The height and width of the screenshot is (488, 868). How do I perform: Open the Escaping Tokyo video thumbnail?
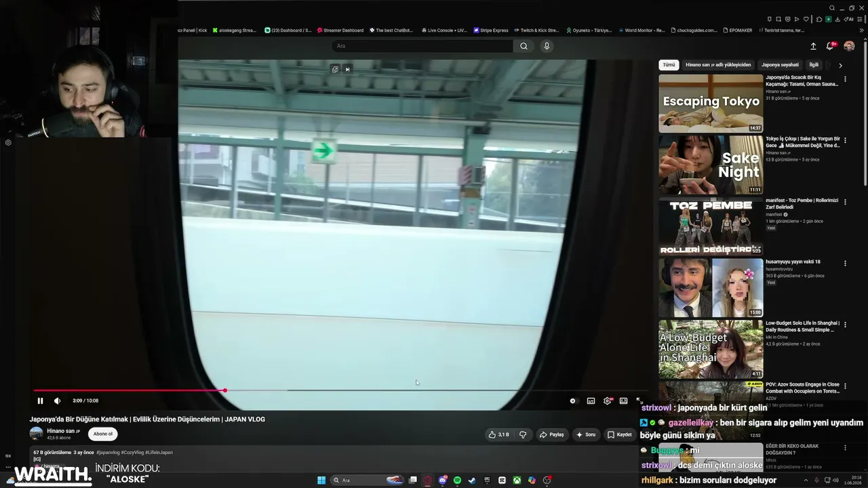point(711,103)
